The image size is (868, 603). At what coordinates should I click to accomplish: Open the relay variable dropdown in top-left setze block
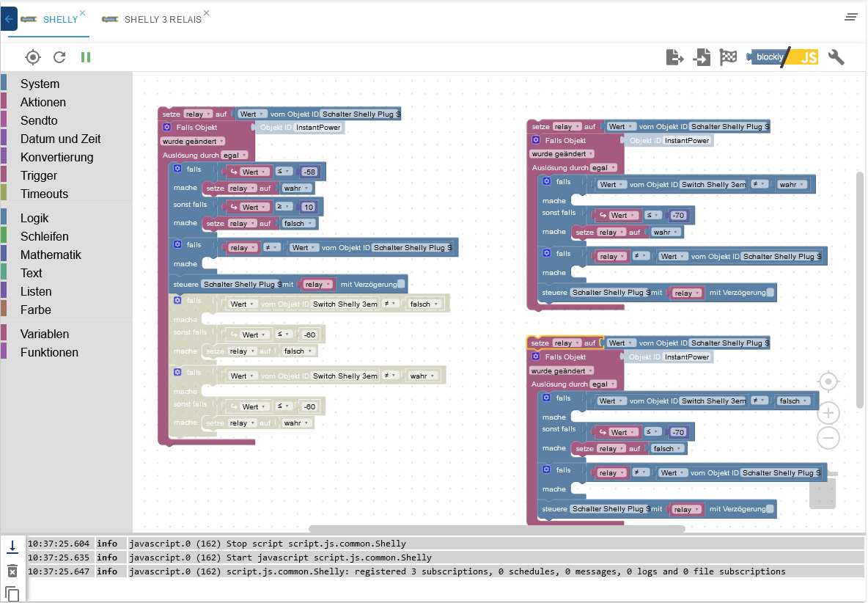[x=198, y=114]
